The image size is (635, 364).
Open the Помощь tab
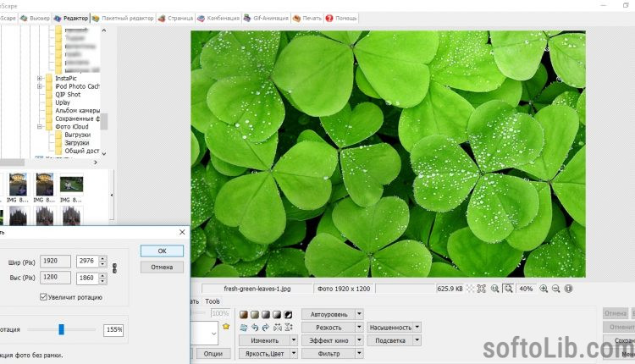pyautogui.click(x=341, y=19)
